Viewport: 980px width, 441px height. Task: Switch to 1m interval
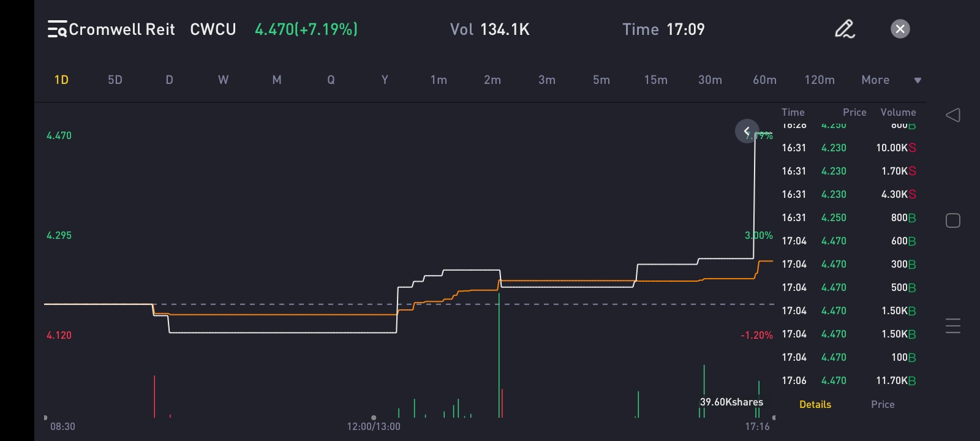point(439,80)
